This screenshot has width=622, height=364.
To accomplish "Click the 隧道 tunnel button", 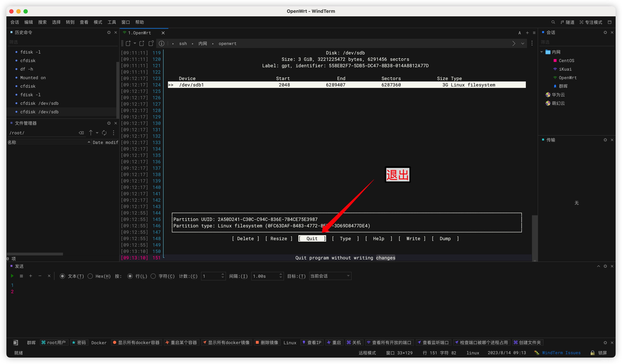I will coord(567,22).
